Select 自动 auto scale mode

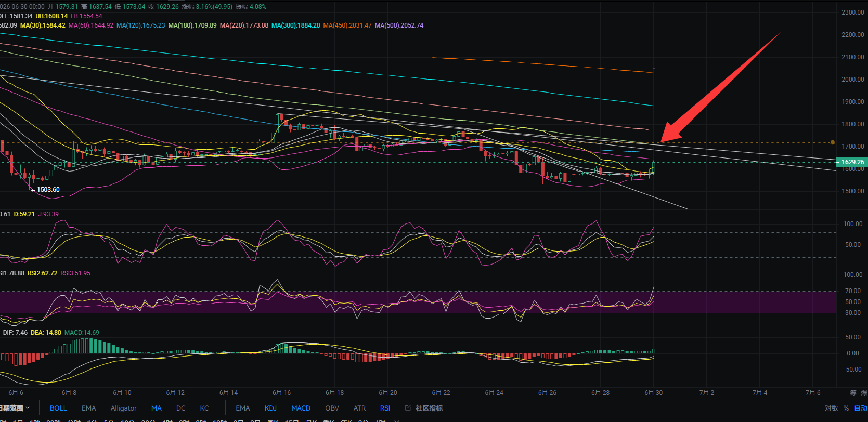click(x=861, y=408)
